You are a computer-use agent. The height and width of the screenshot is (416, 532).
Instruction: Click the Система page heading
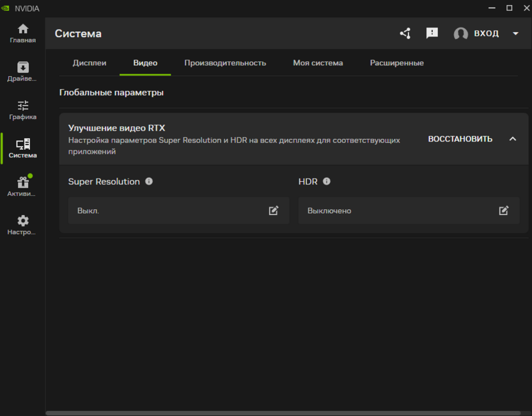[x=78, y=34]
